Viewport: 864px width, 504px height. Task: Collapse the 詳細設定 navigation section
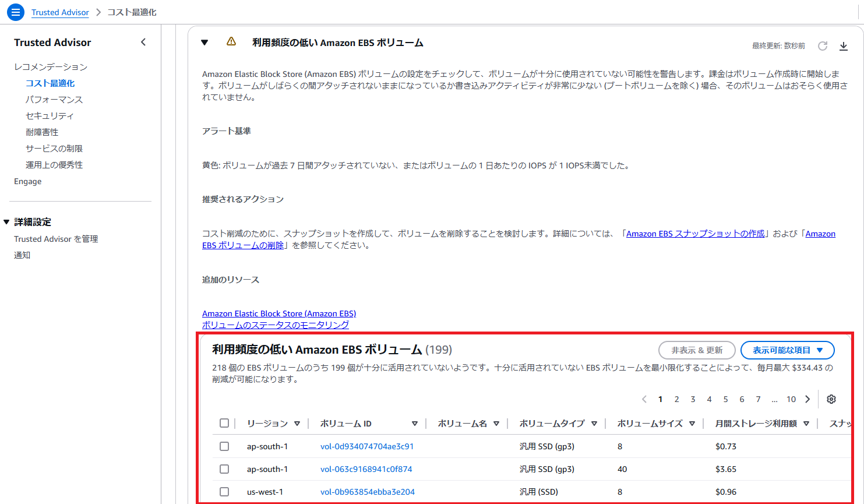[7, 222]
